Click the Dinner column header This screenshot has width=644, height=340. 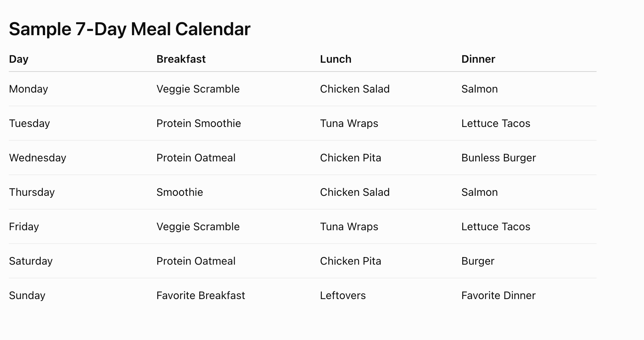(x=478, y=59)
